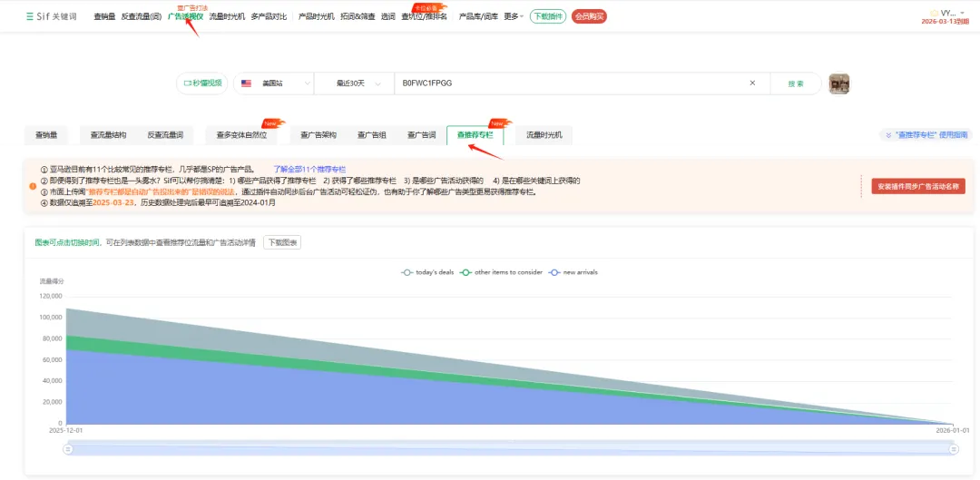Open 广告透视仪 in the top navigation
This screenshot has width=980, height=480.
[x=186, y=17]
